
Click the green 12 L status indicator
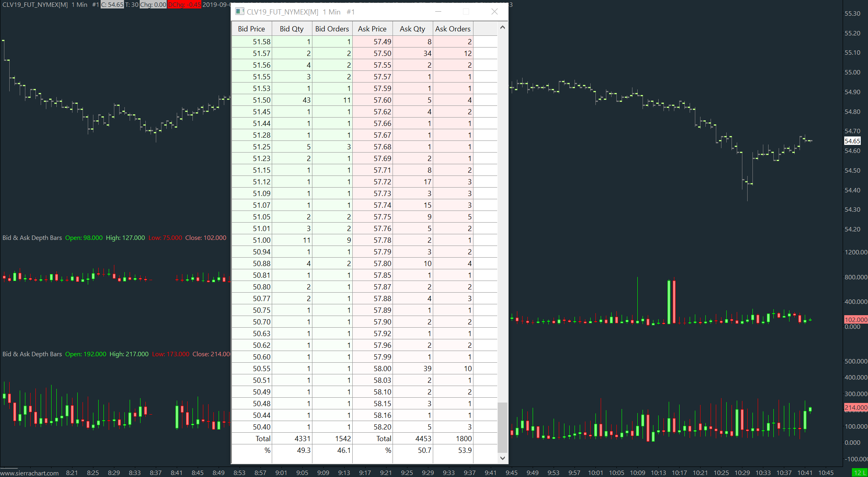[859, 473]
